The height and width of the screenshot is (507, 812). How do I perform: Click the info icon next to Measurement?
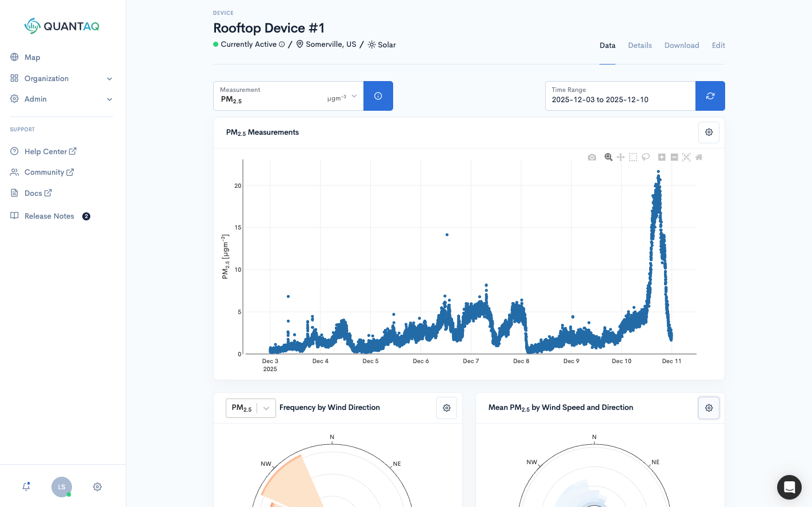tap(378, 96)
